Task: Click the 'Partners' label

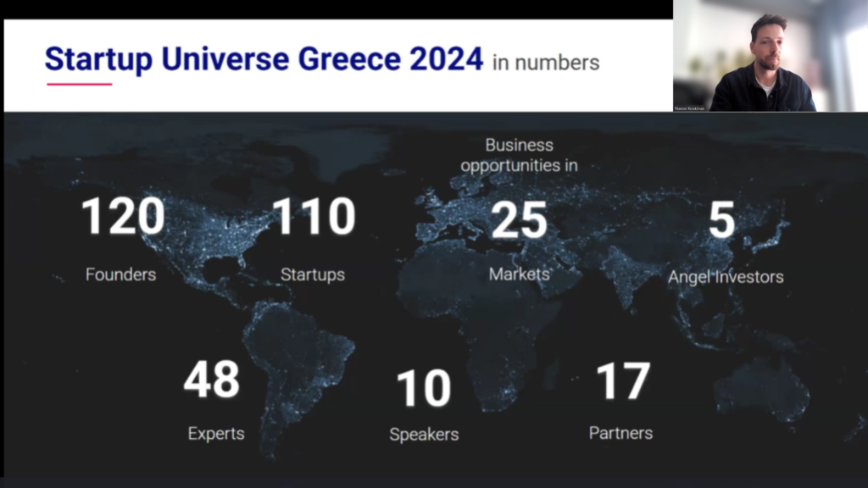Action: 620,433
